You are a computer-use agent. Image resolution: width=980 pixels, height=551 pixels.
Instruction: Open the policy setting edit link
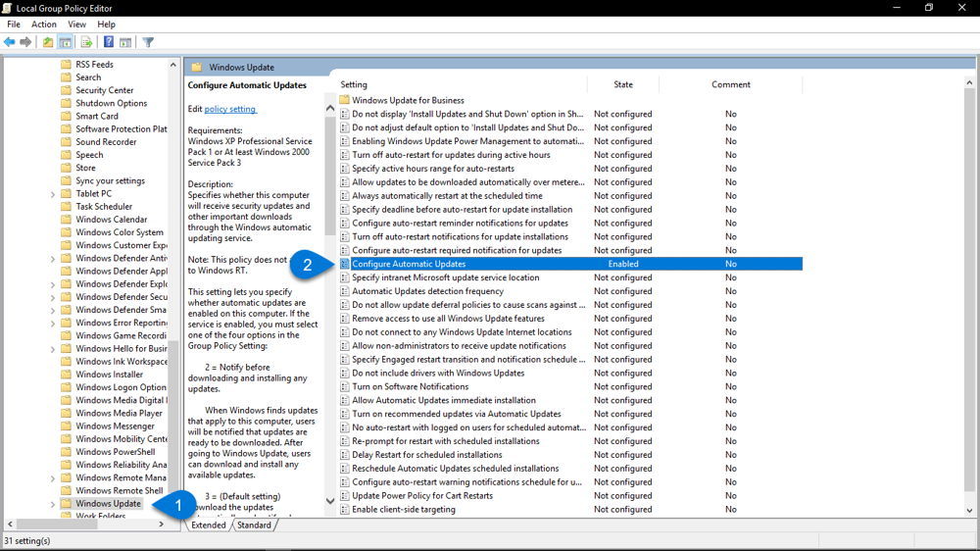[230, 109]
